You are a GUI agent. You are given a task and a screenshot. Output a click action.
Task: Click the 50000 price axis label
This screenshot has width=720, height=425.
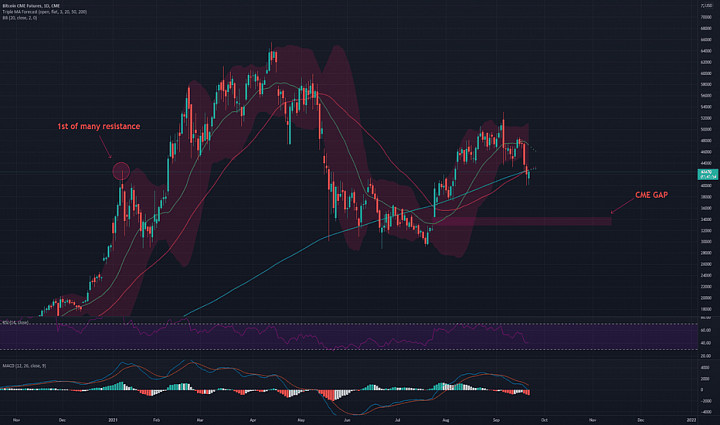coord(706,129)
